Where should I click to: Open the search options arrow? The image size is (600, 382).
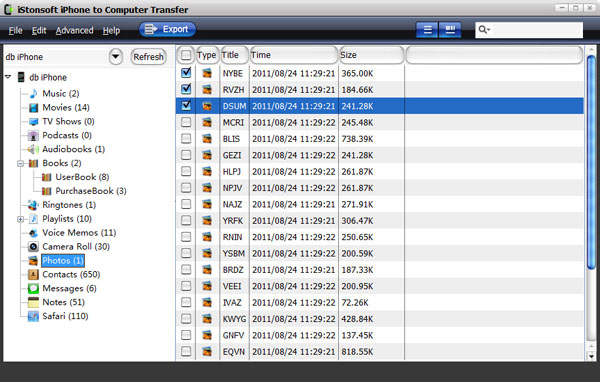[489, 30]
